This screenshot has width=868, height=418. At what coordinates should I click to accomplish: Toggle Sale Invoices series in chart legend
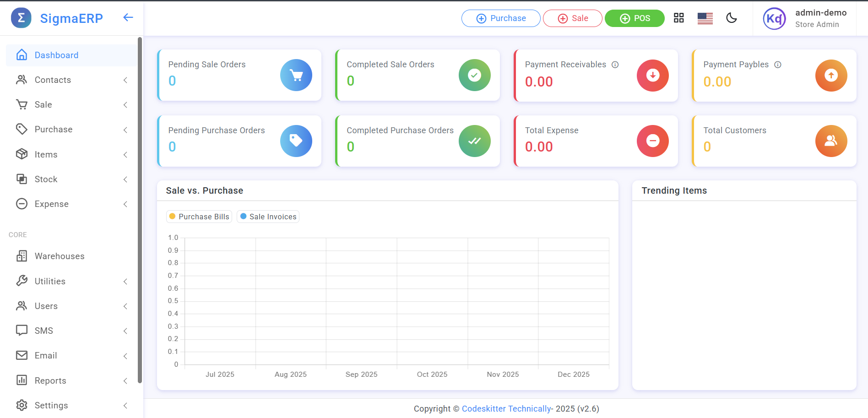pos(268,217)
